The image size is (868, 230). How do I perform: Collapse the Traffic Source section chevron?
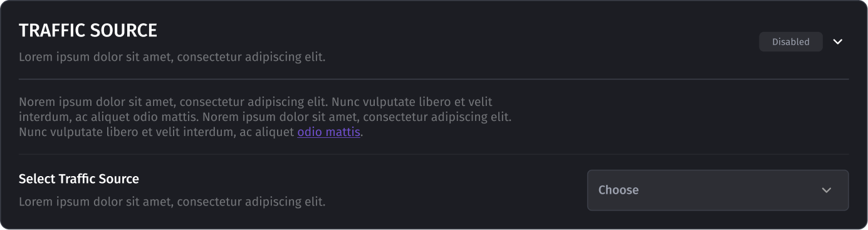pos(838,42)
